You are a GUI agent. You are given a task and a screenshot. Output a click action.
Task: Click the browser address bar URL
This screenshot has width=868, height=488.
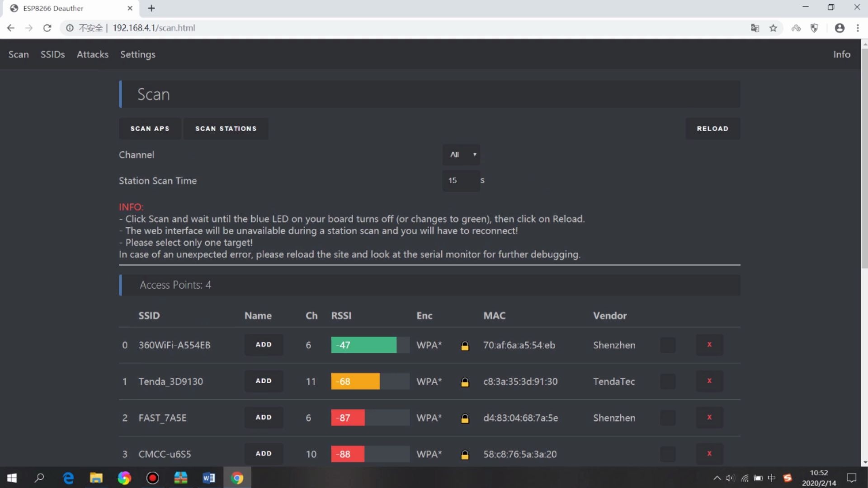click(154, 28)
